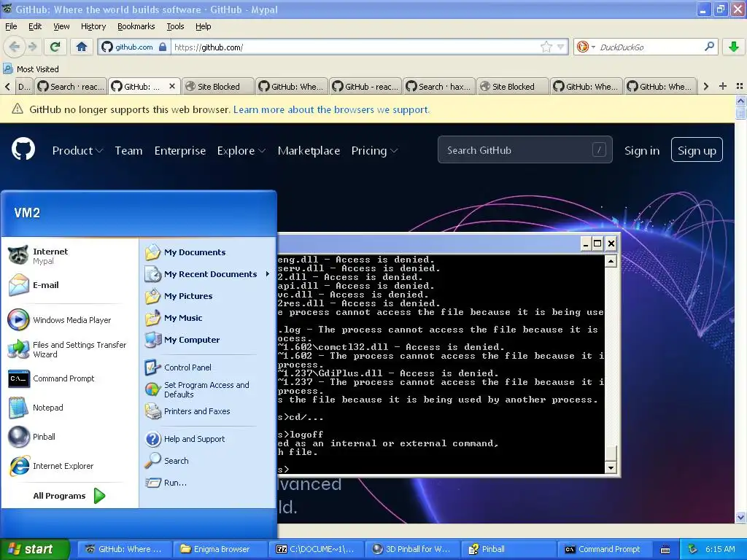Open the browser Home icon
747x560 pixels.
click(x=82, y=47)
